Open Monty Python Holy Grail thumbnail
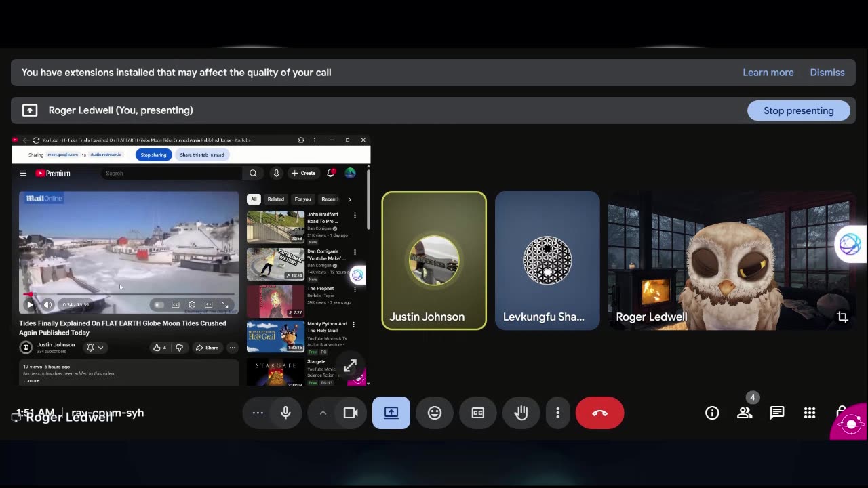The width and height of the screenshot is (868, 488). coord(275,337)
